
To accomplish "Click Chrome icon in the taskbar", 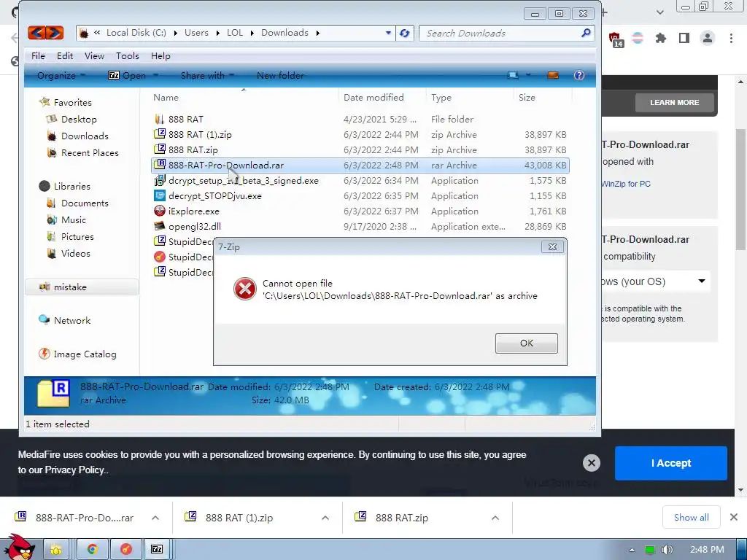I will 93,550.
